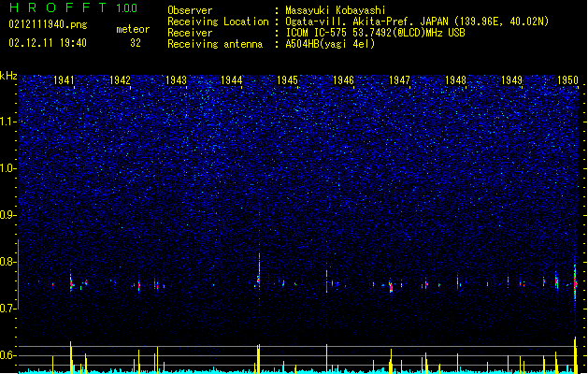Click the date stamp 02.12.11 19:40
This screenshot has width=588, height=374.
48,43
